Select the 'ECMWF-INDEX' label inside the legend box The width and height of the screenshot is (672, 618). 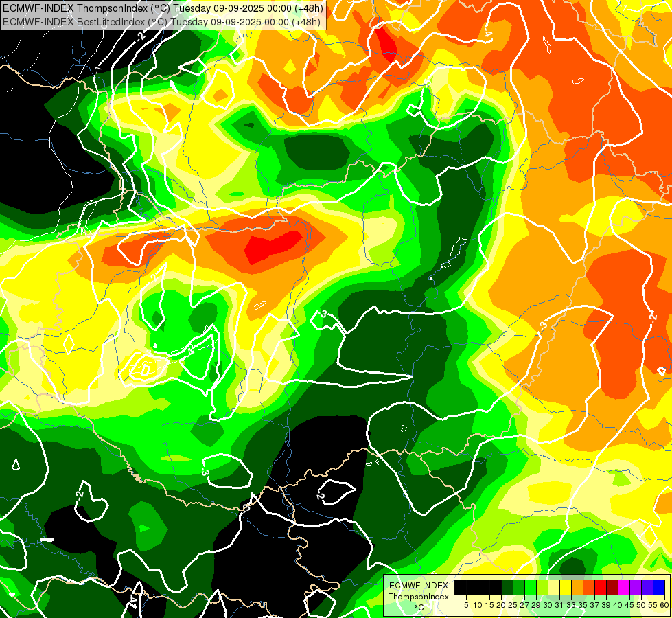pyautogui.click(x=419, y=586)
